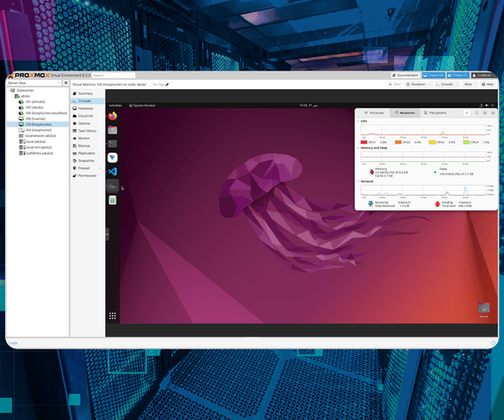Open the More dropdown menu
Screen dimensions: 504x420
470,85
